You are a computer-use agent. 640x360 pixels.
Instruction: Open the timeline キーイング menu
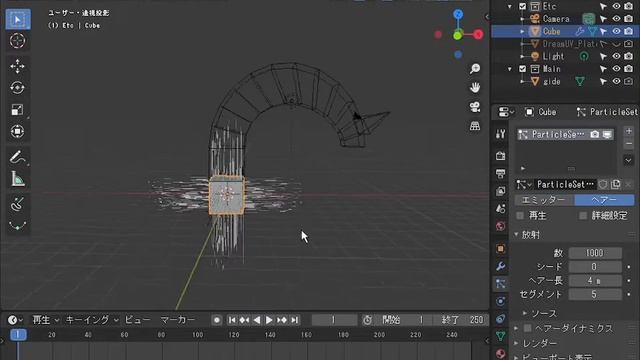coord(92,320)
